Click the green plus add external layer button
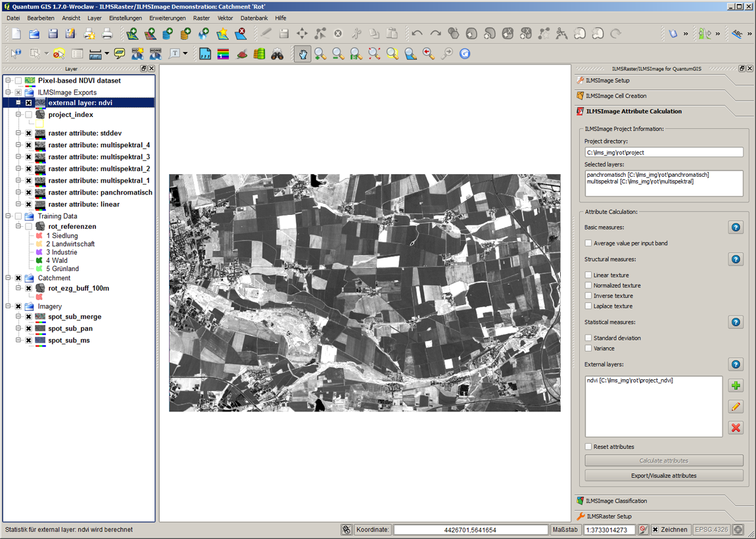This screenshot has width=756, height=539. point(736,386)
